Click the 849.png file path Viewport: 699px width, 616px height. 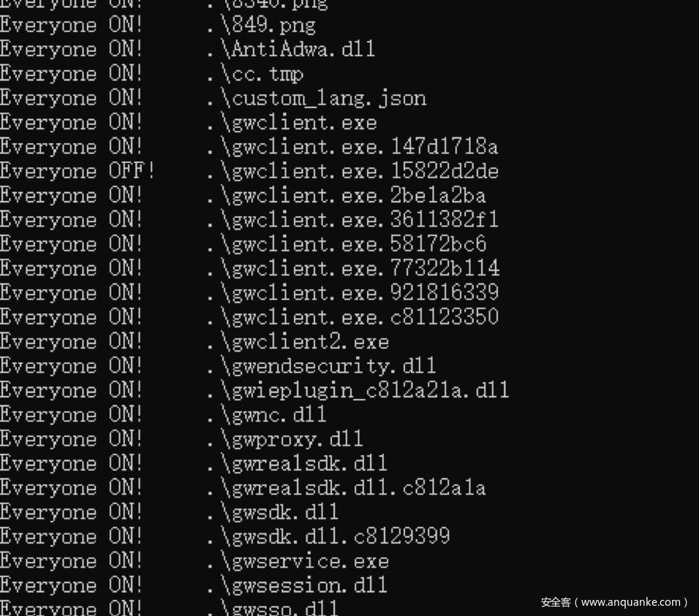pyautogui.click(x=261, y=26)
